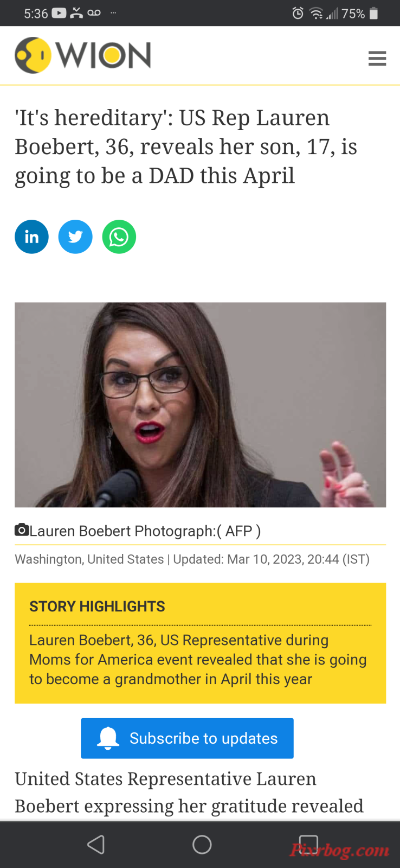Open the Lauren Boebert article photo

200,405
